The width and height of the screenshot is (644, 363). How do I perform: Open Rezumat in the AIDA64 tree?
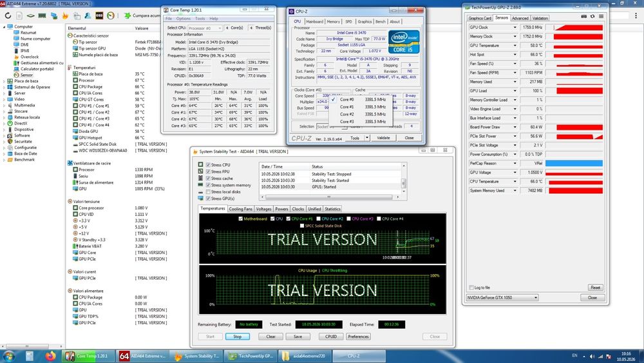pos(28,32)
